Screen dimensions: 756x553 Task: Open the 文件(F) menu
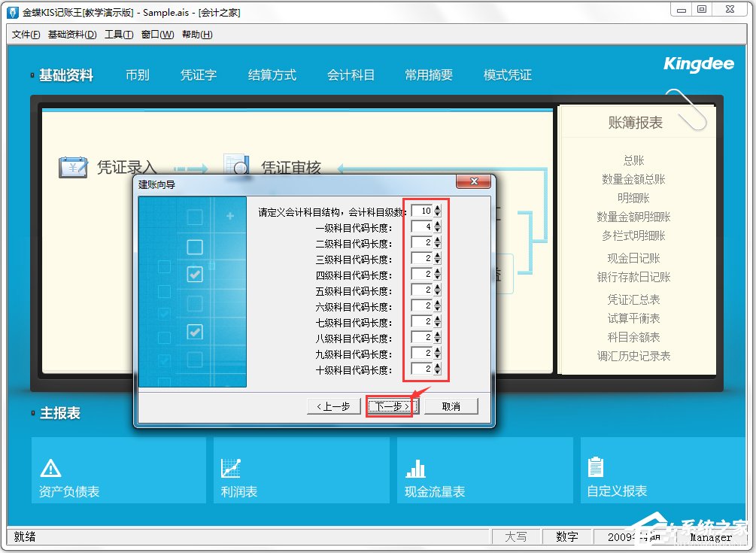point(26,35)
